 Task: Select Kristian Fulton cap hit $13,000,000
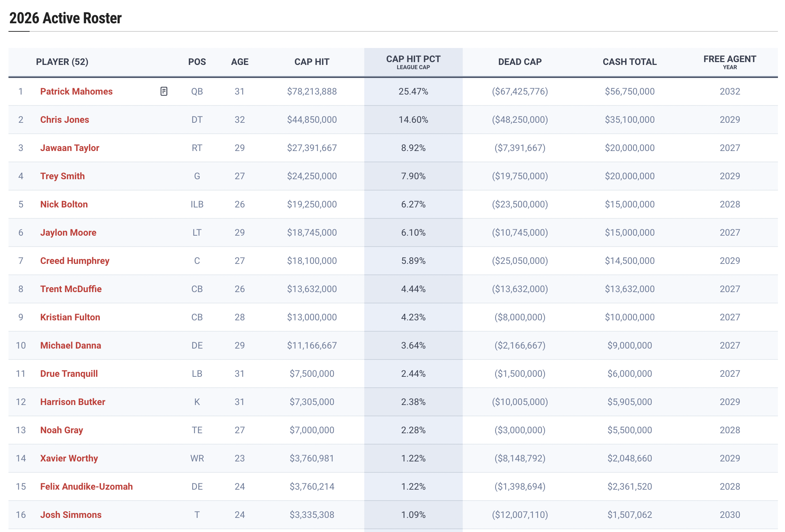(312, 317)
